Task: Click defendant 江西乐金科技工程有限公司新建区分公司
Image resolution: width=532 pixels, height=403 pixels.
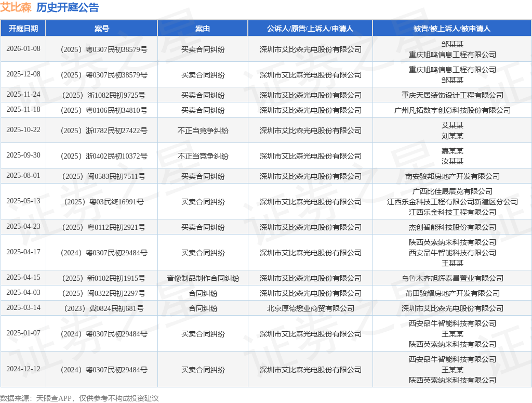Action: pos(453,202)
